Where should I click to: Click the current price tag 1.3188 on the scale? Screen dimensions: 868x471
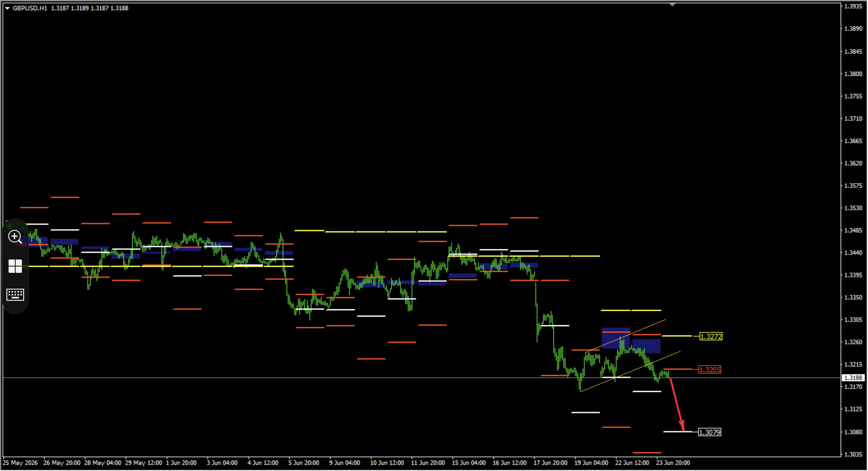(x=853, y=378)
